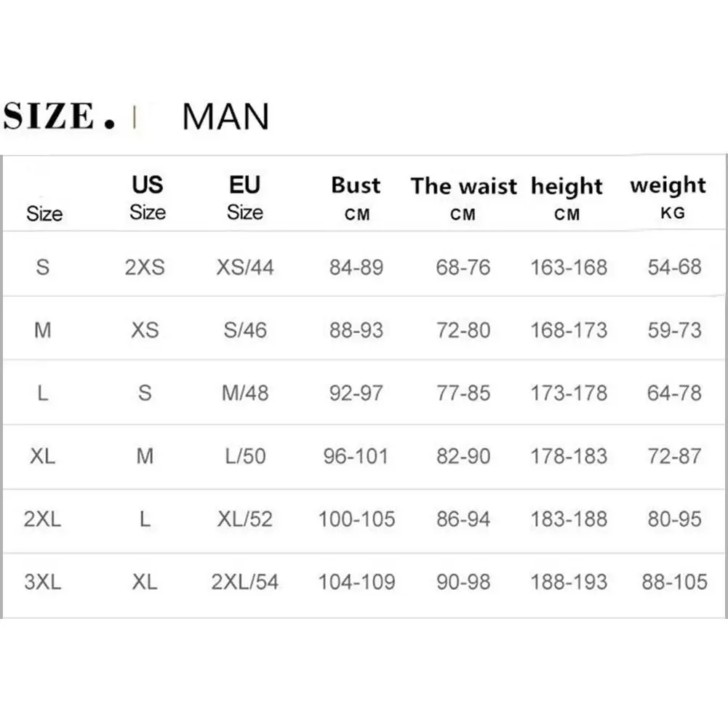
Task: Select the US Size column header
Action: pos(148,197)
